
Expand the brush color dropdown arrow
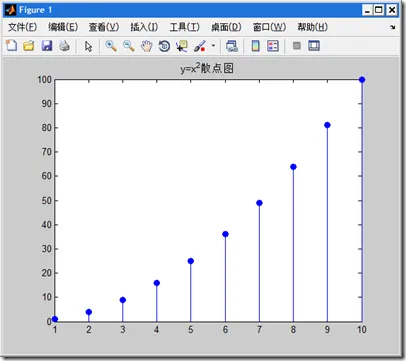tap(213, 45)
